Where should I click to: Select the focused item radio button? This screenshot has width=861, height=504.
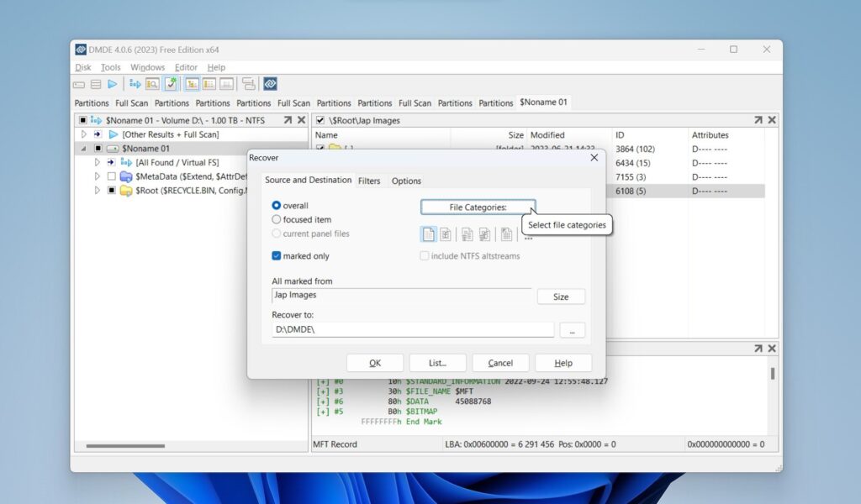pyautogui.click(x=277, y=219)
